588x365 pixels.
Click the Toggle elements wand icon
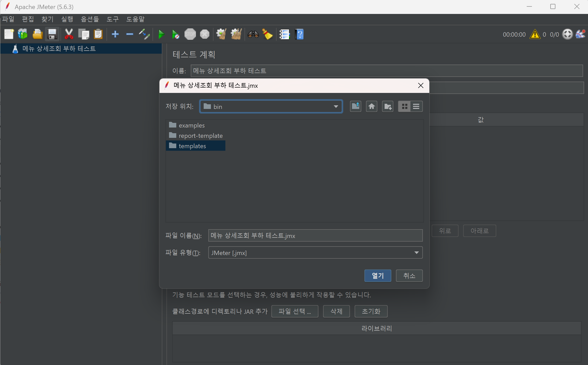(144, 34)
